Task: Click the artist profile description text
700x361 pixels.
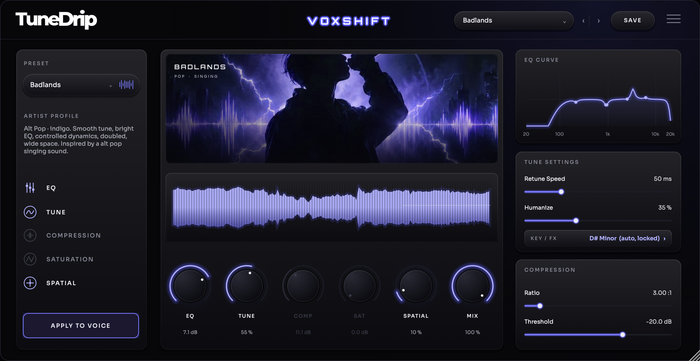Action: pos(79,140)
